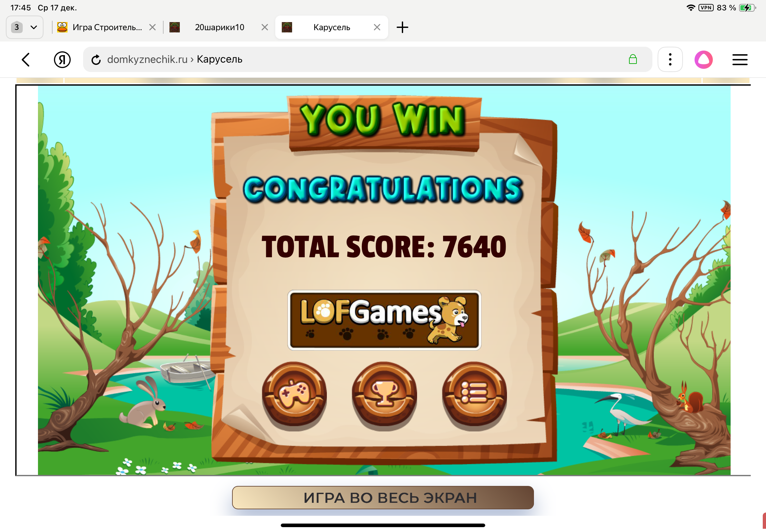
Task: Close the Карусель tab
Action: [377, 27]
